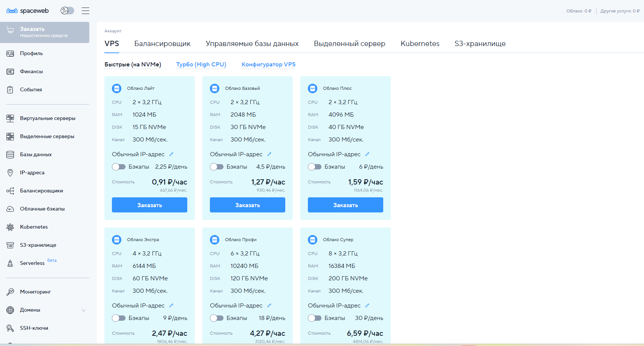Click the 0,91 ₽/час price
This screenshot has height=346, width=644.
click(x=170, y=182)
